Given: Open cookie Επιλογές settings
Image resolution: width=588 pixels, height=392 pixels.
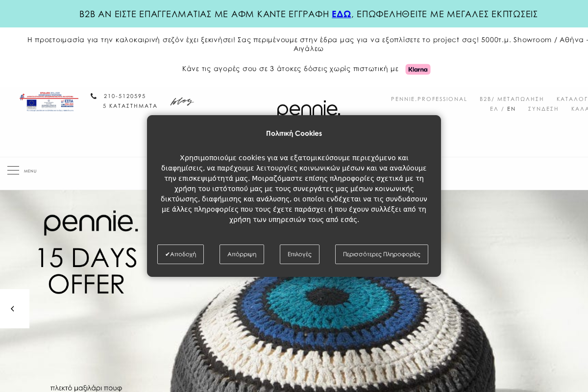Looking at the screenshot, I should [299, 254].
